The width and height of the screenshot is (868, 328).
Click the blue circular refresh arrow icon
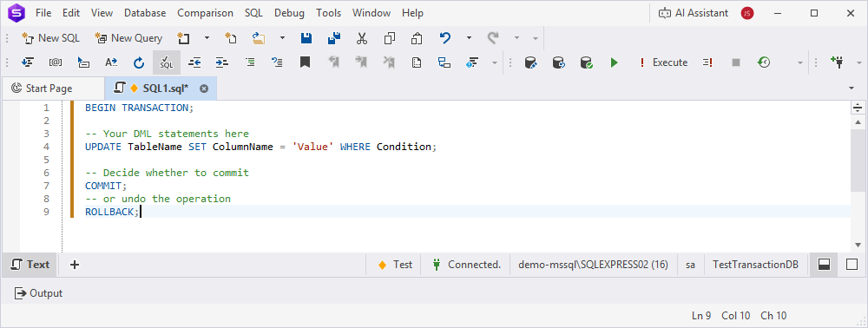139,62
